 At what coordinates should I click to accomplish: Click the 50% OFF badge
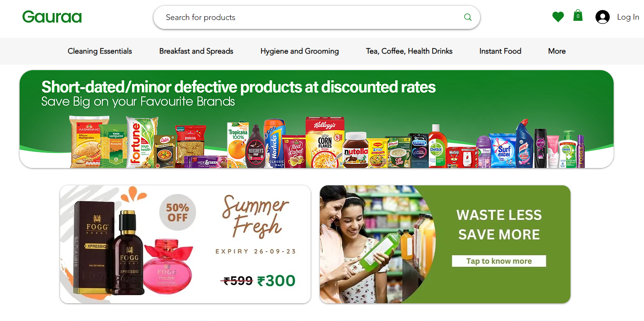pyautogui.click(x=177, y=213)
